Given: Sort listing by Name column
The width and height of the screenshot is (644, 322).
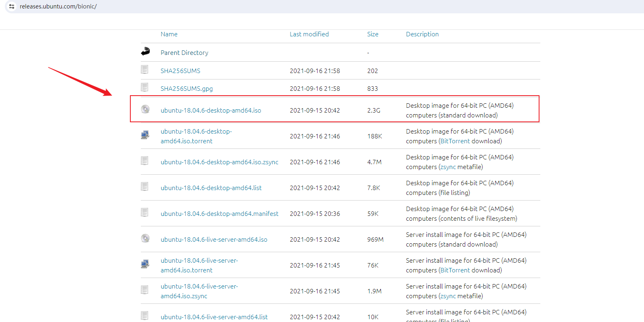Looking at the screenshot, I should (169, 34).
